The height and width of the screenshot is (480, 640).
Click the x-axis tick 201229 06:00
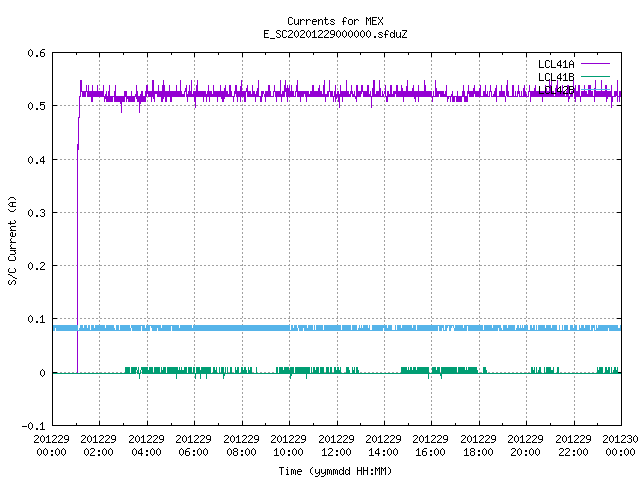[x=193, y=445]
